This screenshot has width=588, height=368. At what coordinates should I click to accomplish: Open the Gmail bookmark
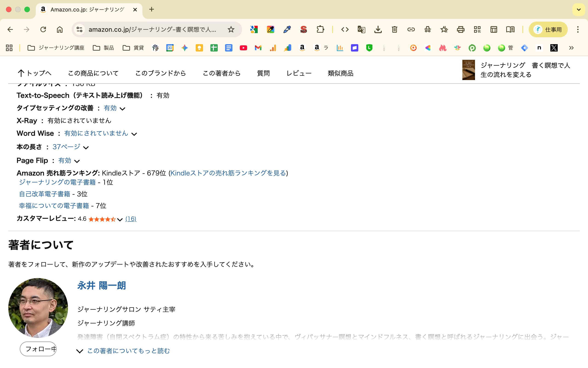pos(258,48)
